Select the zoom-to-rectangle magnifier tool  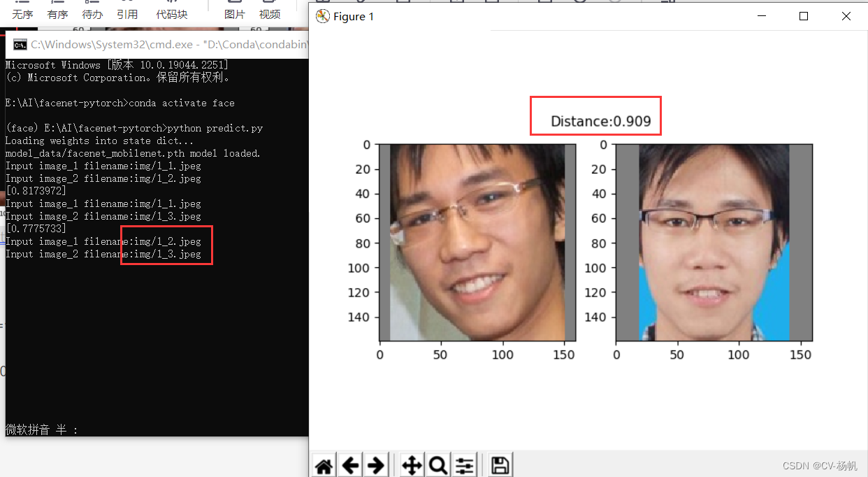pos(438,465)
